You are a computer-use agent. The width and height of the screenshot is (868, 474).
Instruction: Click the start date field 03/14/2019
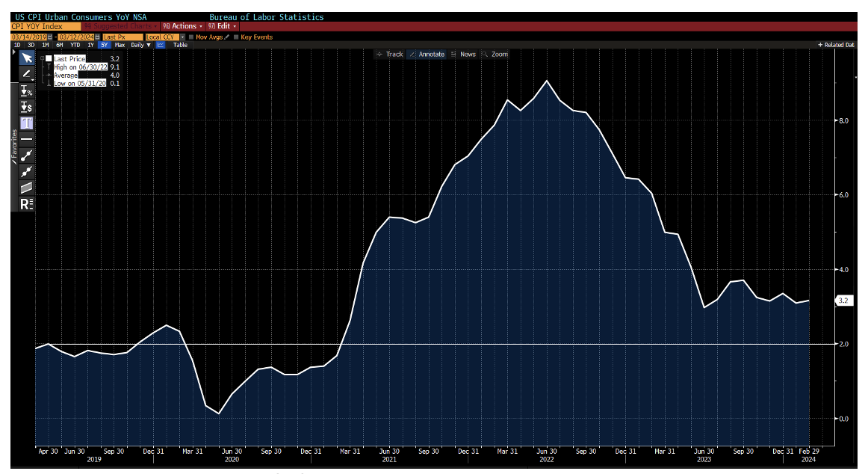(x=28, y=37)
